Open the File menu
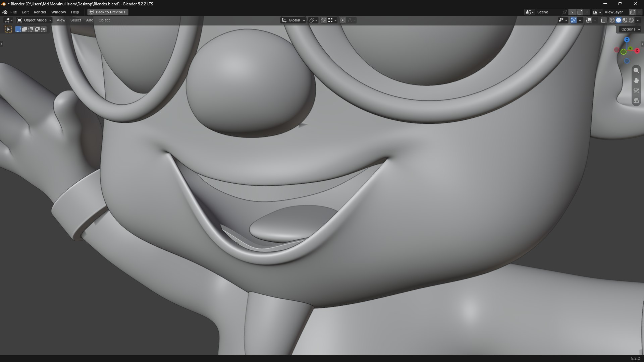This screenshot has height=362, width=644. [x=13, y=12]
